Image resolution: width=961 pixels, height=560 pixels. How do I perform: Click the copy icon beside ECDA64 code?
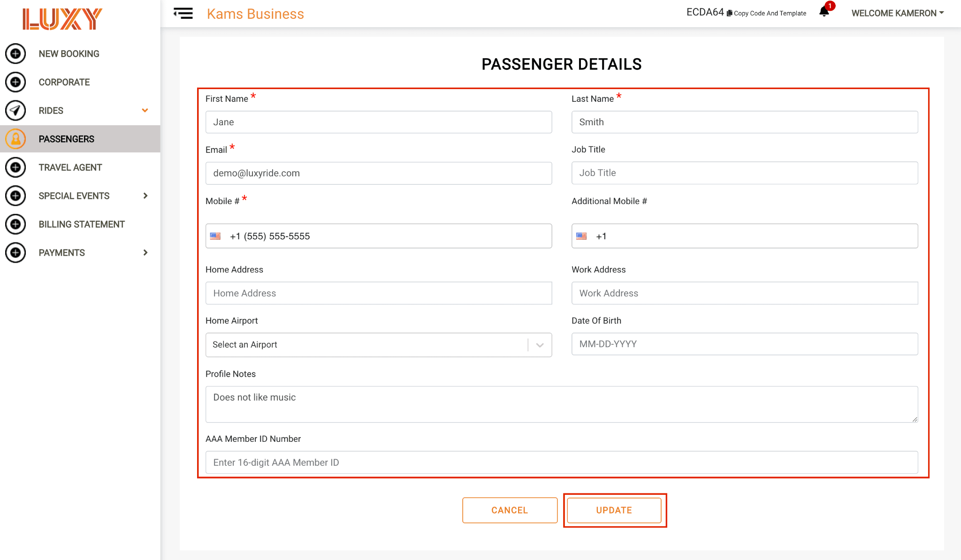tap(730, 13)
